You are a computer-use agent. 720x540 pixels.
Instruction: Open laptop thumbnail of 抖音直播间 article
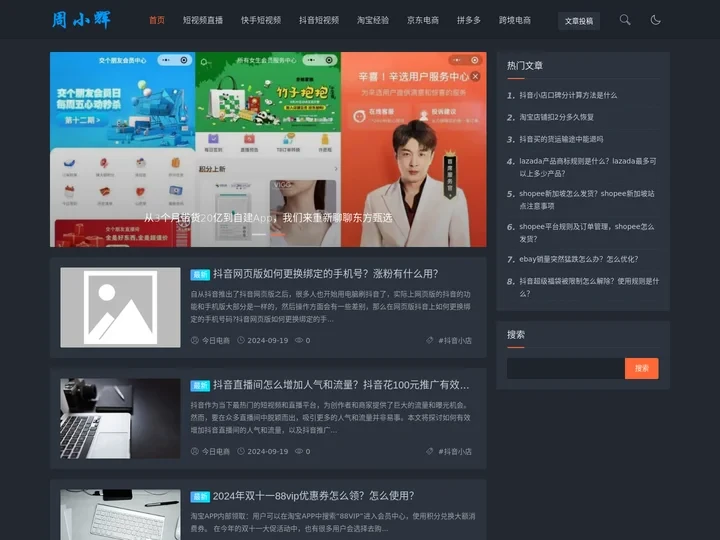[x=120, y=418]
